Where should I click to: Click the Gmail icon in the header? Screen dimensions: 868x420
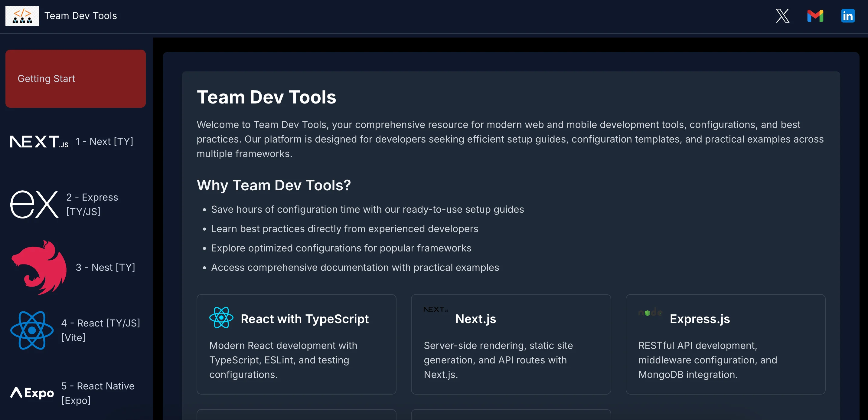(x=815, y=15)
